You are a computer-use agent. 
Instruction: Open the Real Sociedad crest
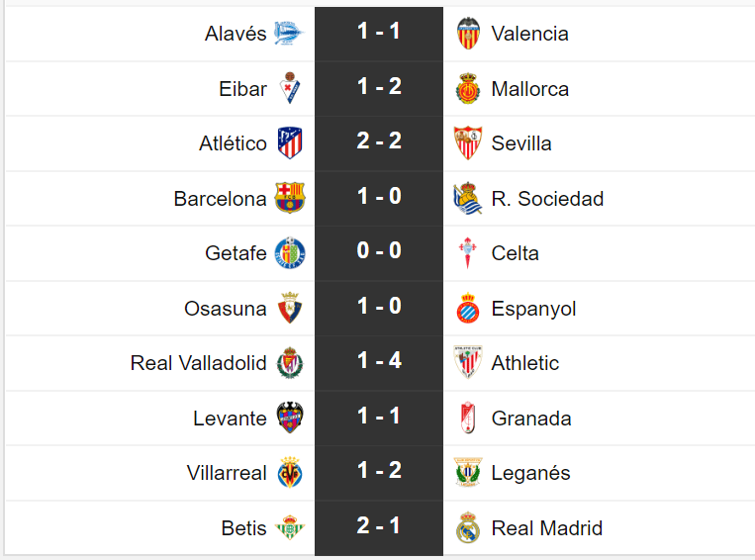(x=467, y=199)
